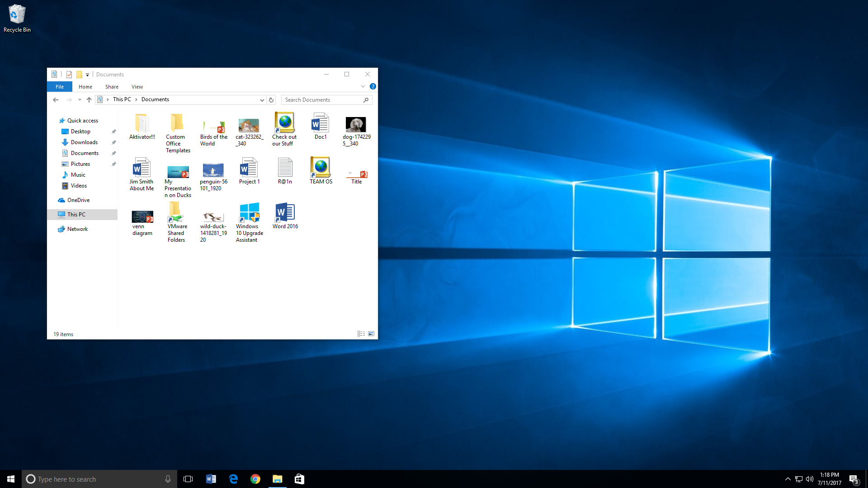Open the address bar history dropdown
Image resolution: width=868 pixels, height=488 pixels.
262,100
